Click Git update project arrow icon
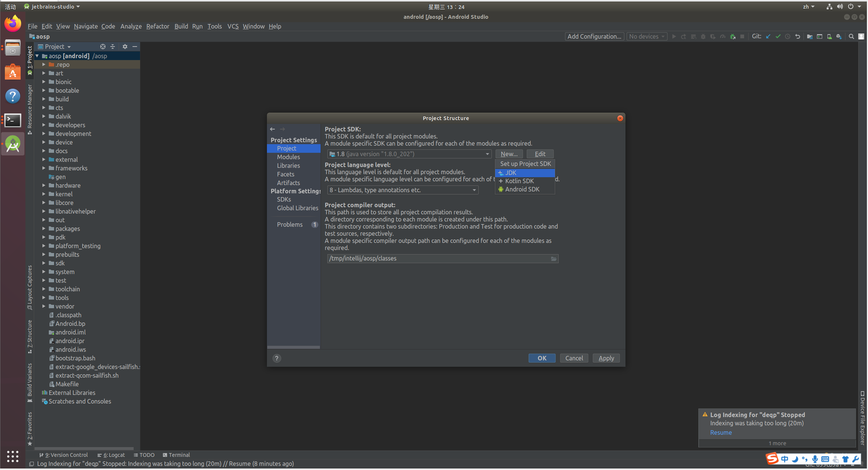This screenshot has height=470, width=868. 768,36
